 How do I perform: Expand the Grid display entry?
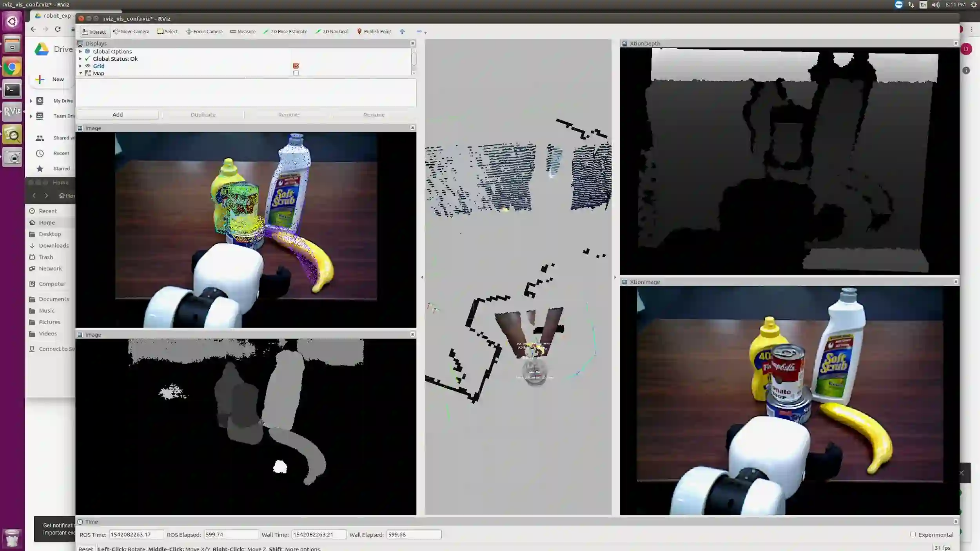81,66
